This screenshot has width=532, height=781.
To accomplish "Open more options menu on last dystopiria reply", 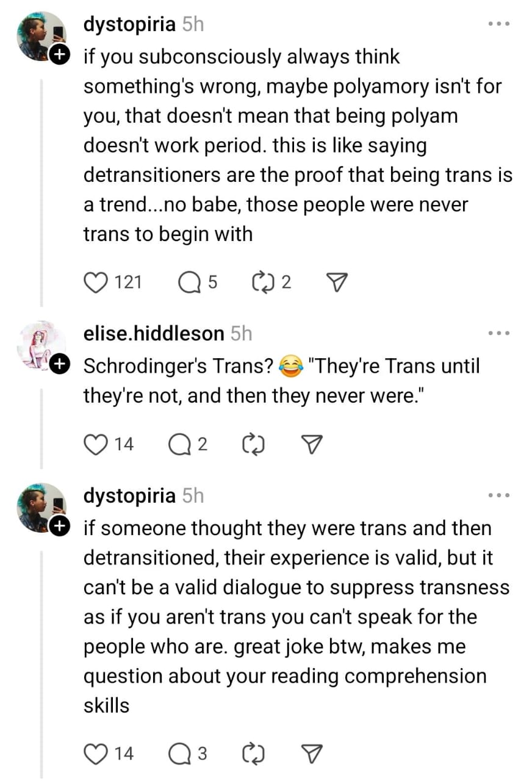I will click(499, 495).
